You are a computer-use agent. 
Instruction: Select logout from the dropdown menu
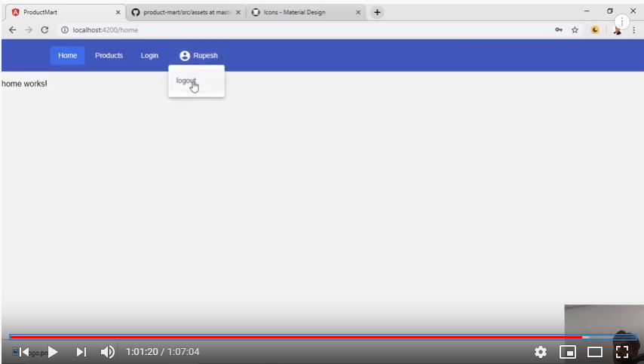tap(186, 81)
